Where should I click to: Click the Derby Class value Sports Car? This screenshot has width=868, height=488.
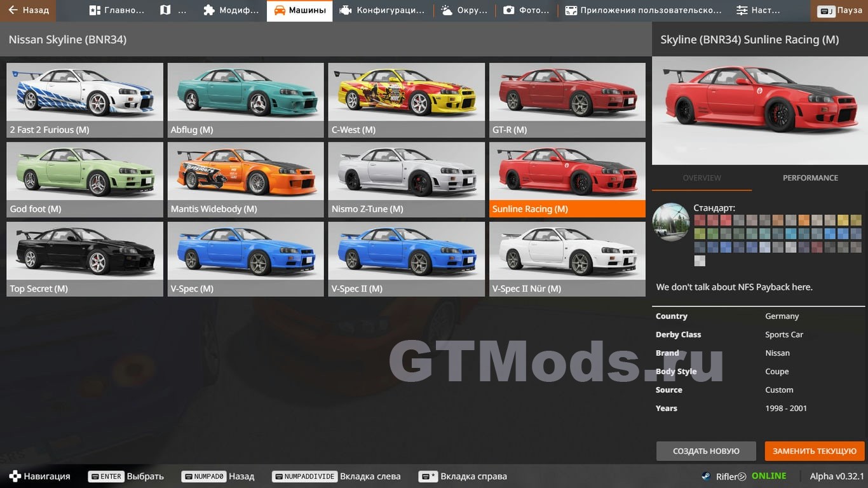(x=784, y=334)
